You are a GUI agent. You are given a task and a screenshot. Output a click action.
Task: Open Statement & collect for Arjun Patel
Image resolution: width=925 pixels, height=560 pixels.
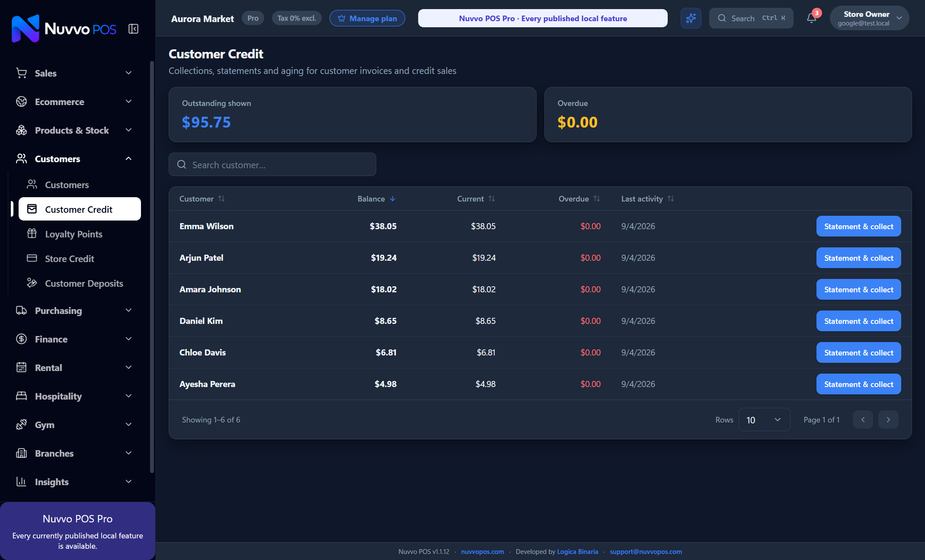858,258
